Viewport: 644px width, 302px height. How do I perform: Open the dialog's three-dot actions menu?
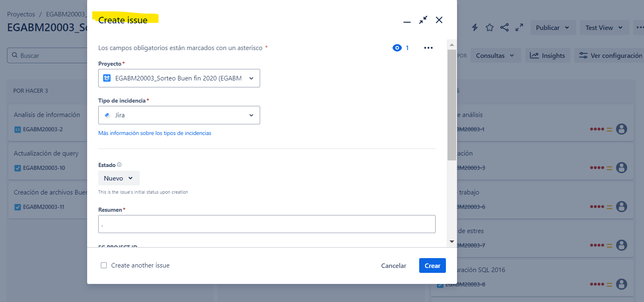tap(428, 48)
